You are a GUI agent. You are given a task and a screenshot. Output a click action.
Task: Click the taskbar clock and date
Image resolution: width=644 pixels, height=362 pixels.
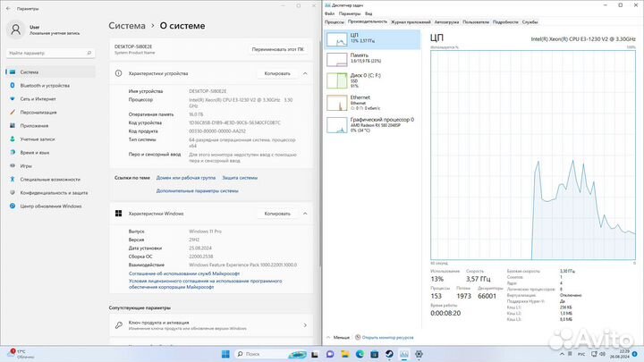pos(619,354)
